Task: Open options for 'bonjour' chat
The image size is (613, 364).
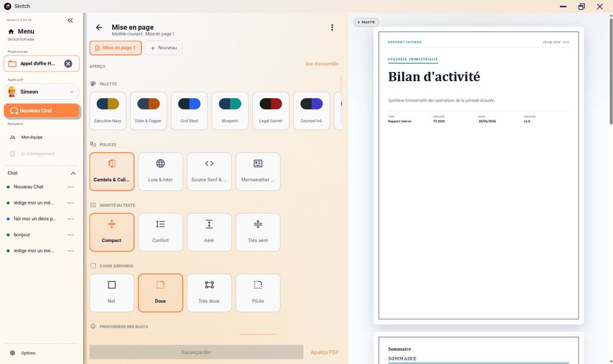Action: [x=71, y=235]
